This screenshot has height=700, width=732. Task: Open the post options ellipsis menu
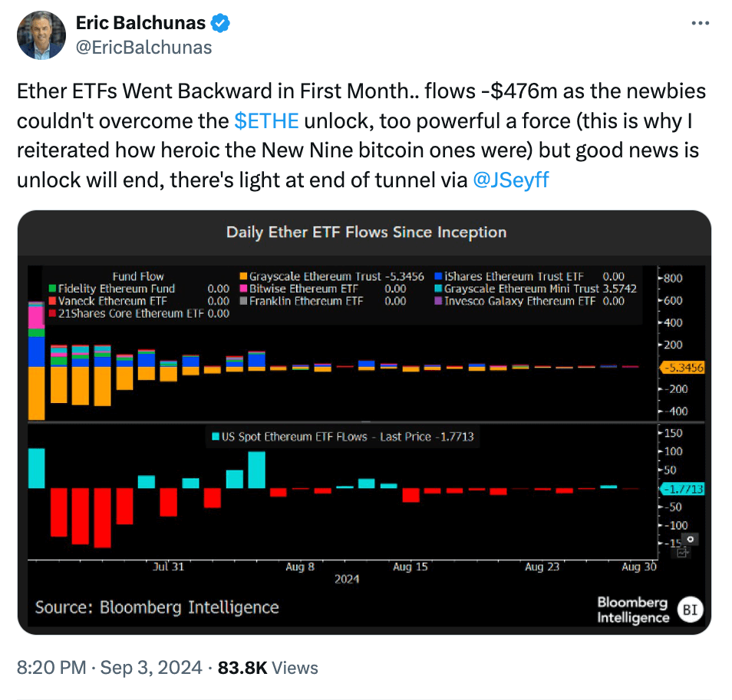(700, 22)
